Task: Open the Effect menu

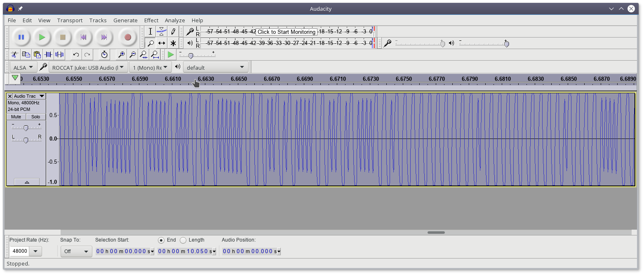Action: 151,20
